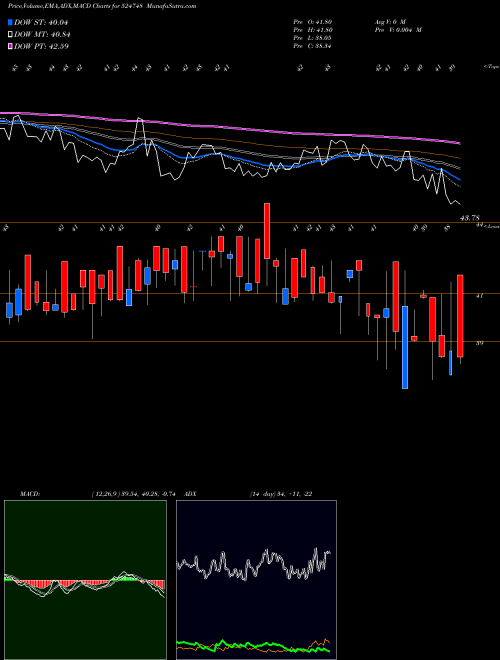
Task: Click the green line in the ADX panel
Action: 253,646
